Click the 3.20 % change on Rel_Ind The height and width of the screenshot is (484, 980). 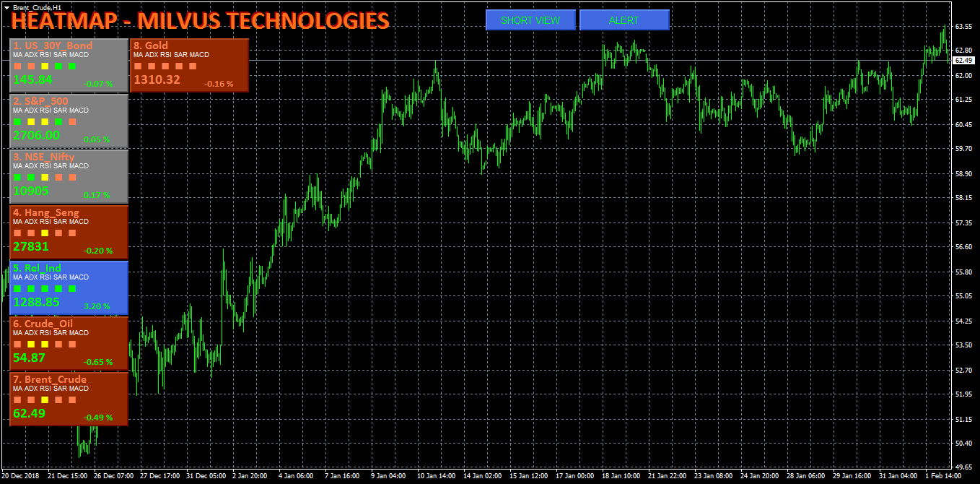tap(97, 306)
